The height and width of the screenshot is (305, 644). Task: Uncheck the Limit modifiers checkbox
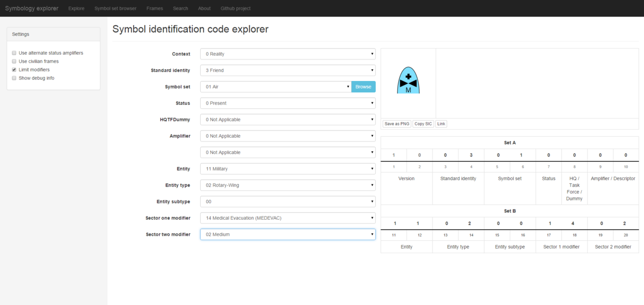(x=14, y=70)
